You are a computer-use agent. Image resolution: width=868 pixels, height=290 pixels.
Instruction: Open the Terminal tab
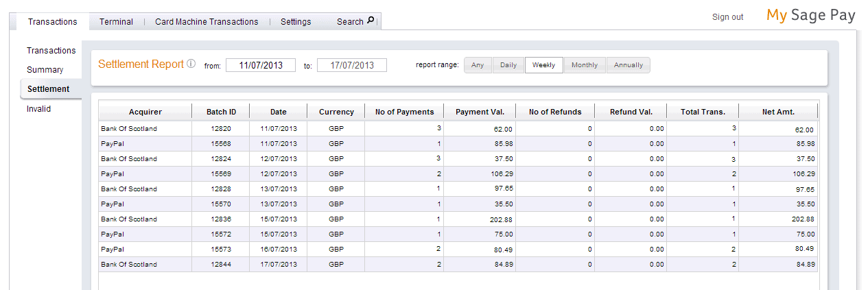pyautogui.click(x=116, y=22)
